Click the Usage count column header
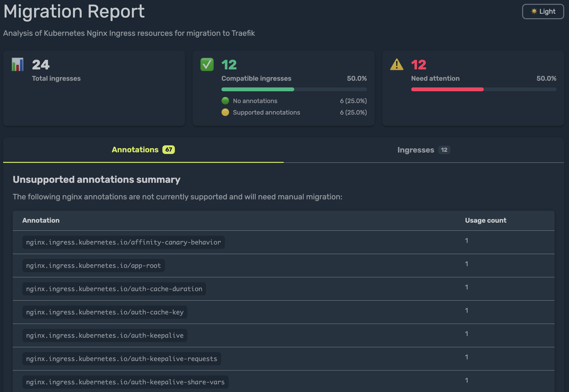The image size is (569, 392). click(x=485, y=220)
